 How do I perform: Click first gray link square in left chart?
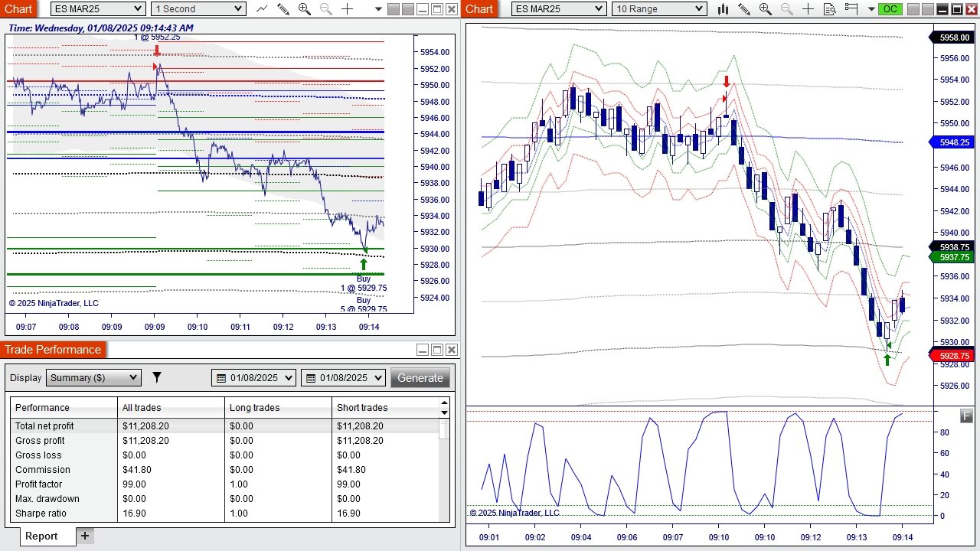(x=394, y=9)
